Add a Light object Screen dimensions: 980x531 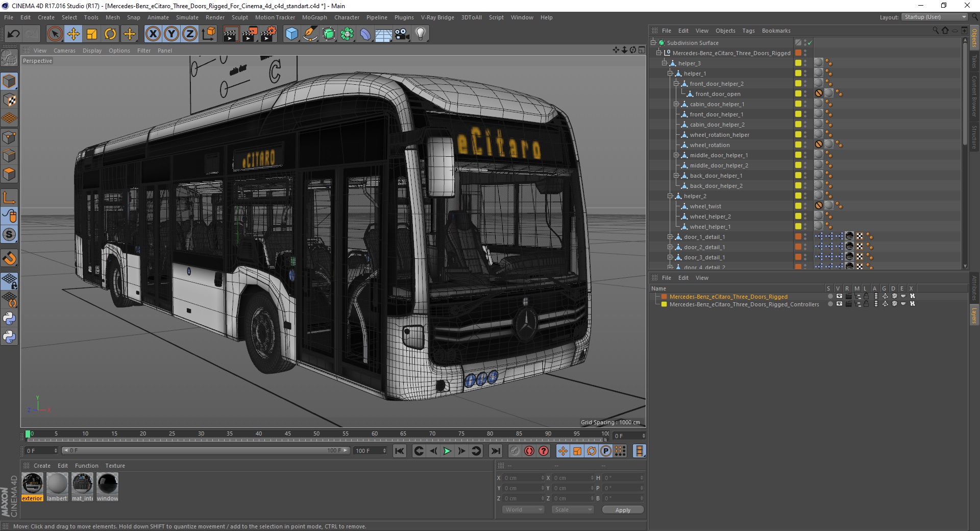pyautogui.click(x=421, y=34)
